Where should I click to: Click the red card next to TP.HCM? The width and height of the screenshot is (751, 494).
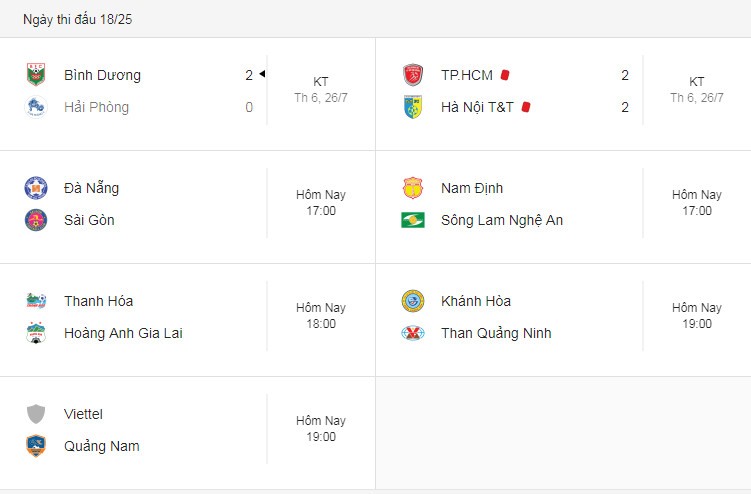click(505, 75)
